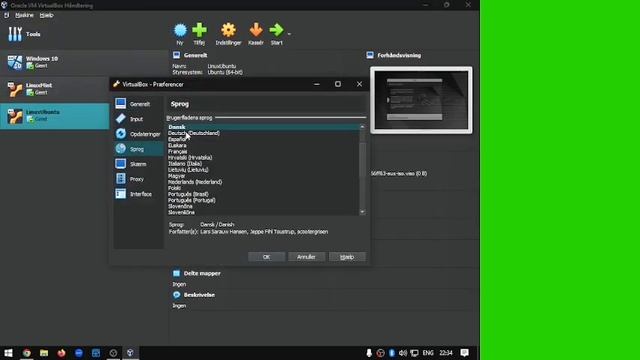This screenshot has height=360, width=640.
Task: Open the Input preferences page
Action: [139, 119]
